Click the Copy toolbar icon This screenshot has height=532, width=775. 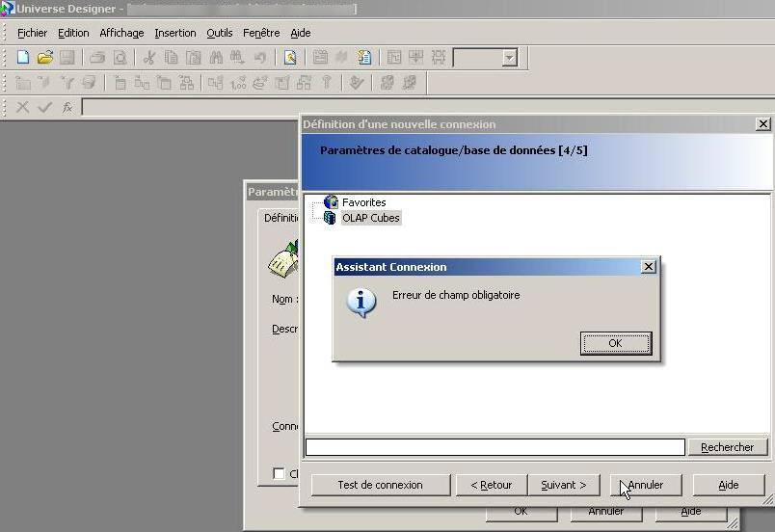[x=171, y=58]
